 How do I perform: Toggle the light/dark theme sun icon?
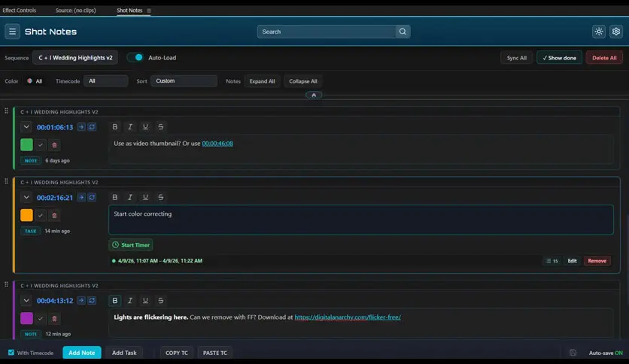pos(598,32)
